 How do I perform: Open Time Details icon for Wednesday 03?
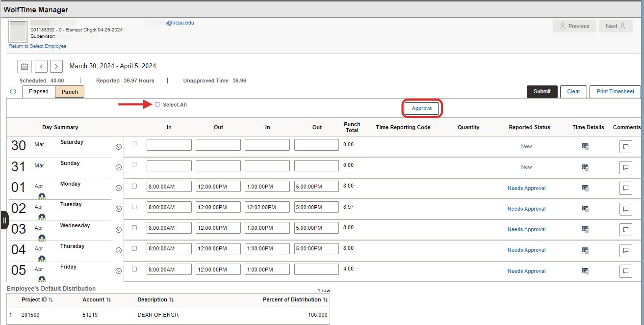point(585,229)
